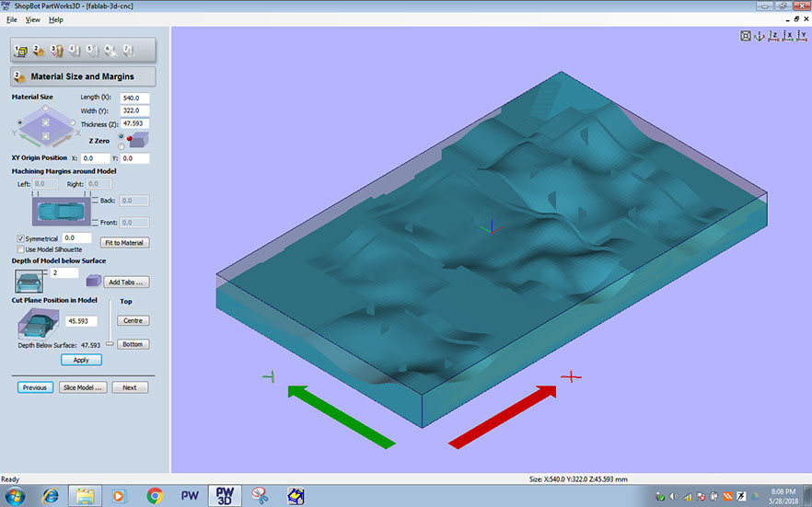The height and width of the screenshot is (507, 812).
Task: Select step 4 toolbar icon
Action: point(75,51)
